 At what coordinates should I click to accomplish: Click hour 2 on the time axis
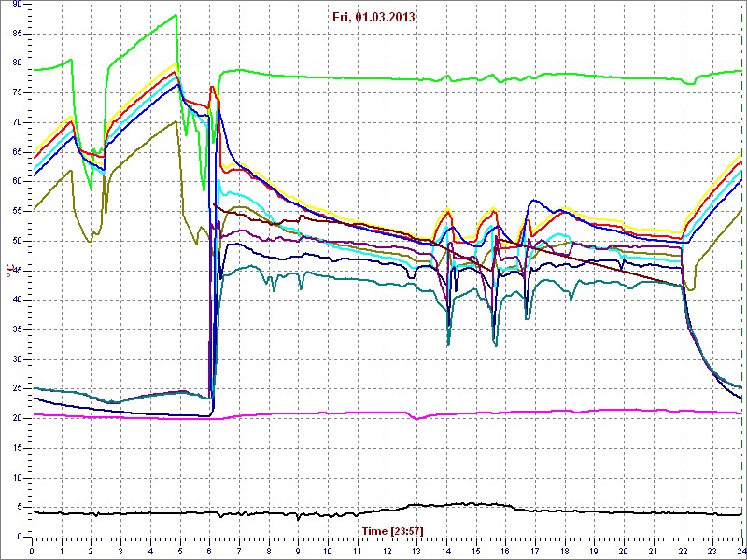click(x=91, y=551)
